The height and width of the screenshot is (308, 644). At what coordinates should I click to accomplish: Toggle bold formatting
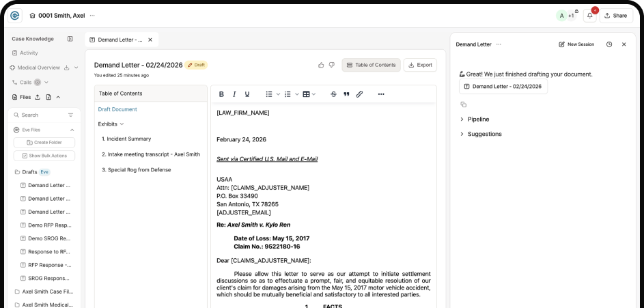pos(221,94)
